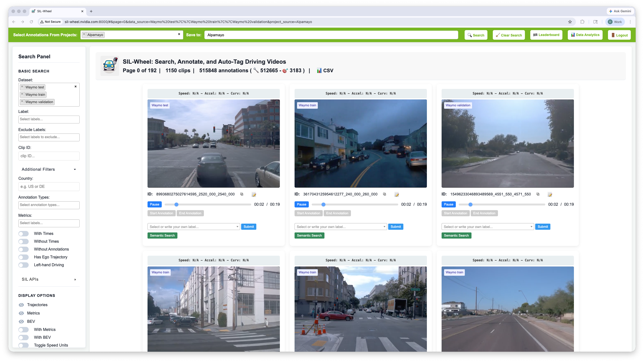
Task: Click seek slider of Waymo validation clip
Action: tap(502, 204)
